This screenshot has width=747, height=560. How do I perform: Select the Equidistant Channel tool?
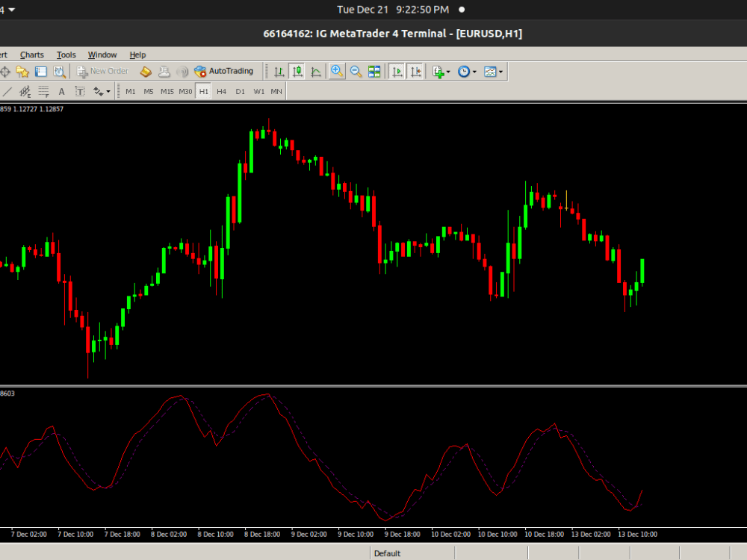click(x=25, y=91)
